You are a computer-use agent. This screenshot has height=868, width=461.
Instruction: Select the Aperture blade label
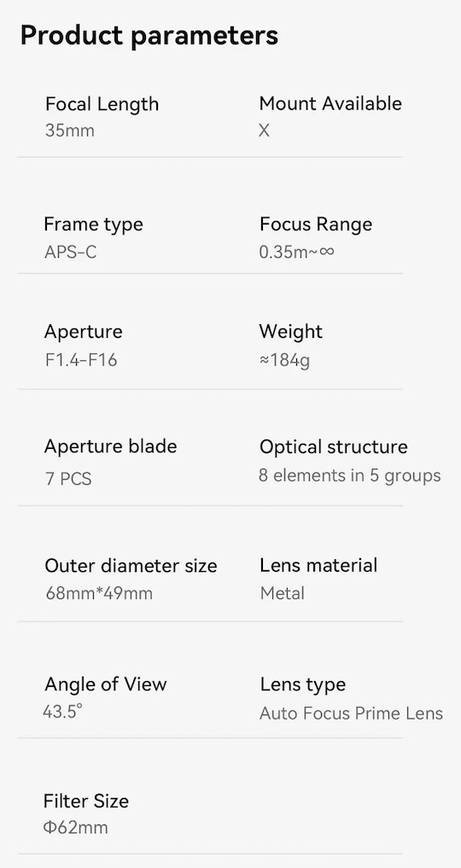111,446
